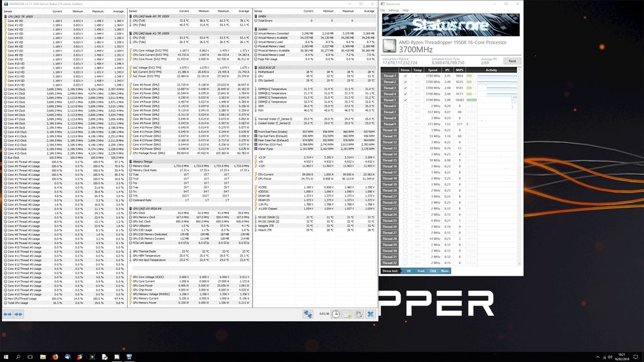Image resolution: width=644 pixels, height=362 pixels.
Task: Select the Core #0 Clock sensor row
Action: coord(64,89)
